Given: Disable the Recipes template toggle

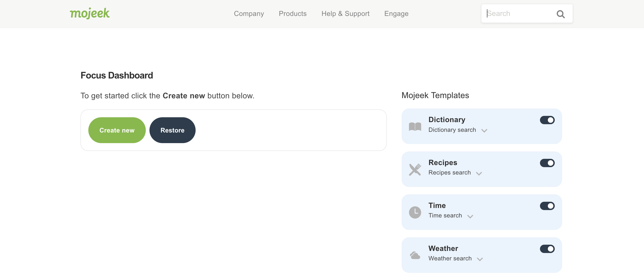Looking at the screenshot, I should pyautogui.click(x=547, y=163).
